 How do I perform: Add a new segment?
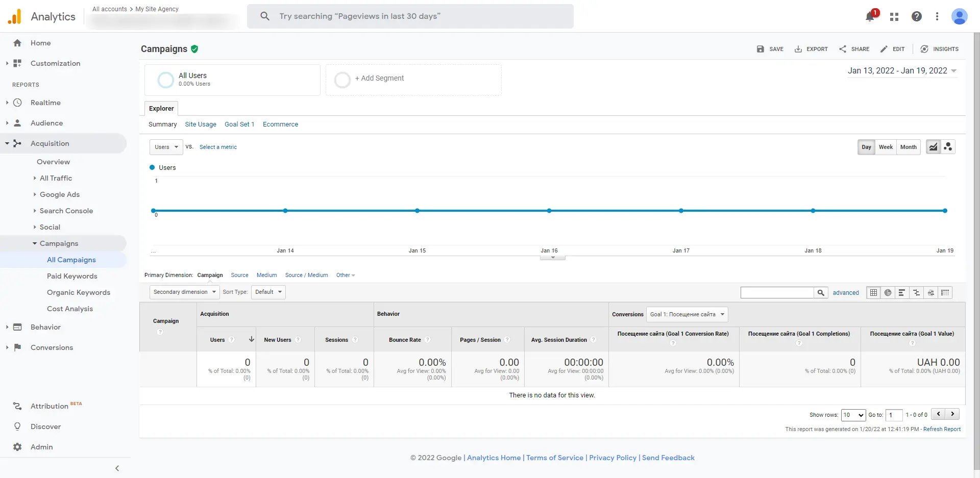click(380, 78)
